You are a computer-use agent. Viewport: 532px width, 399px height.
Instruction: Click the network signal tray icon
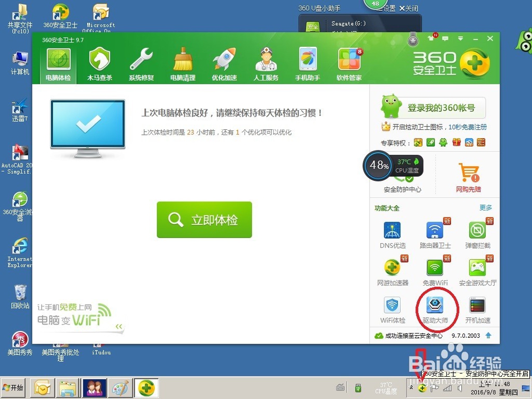(447, 388)
